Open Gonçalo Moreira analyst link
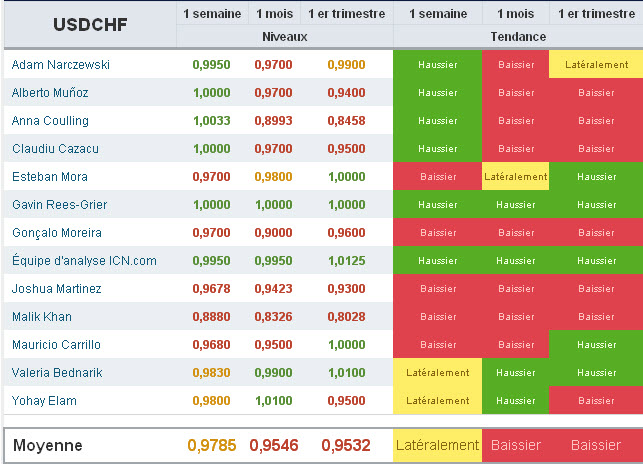Image resolution: width=643 pixels, height=464 pixels. (57, 233)
